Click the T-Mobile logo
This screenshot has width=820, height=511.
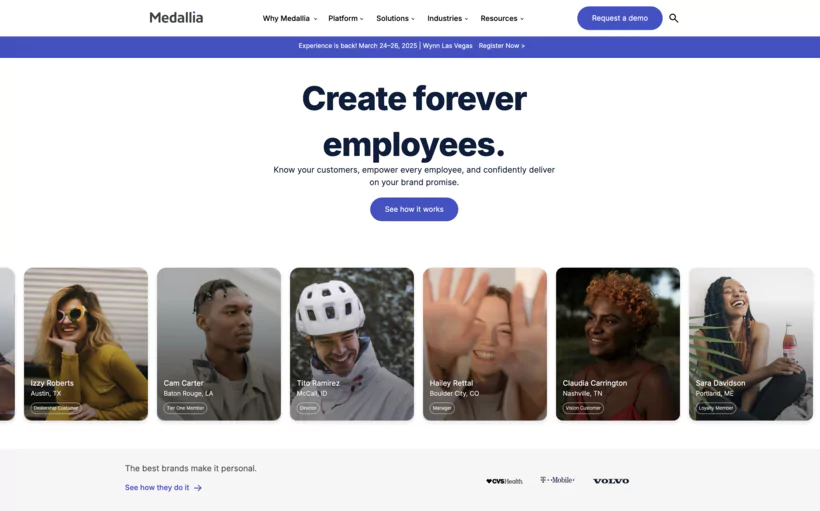coord(557,480)
